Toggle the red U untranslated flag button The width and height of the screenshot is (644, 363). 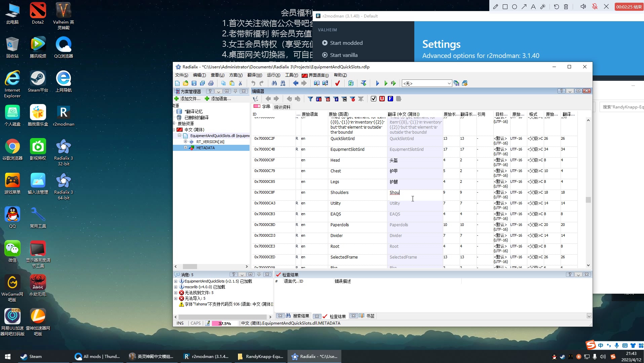382,99
